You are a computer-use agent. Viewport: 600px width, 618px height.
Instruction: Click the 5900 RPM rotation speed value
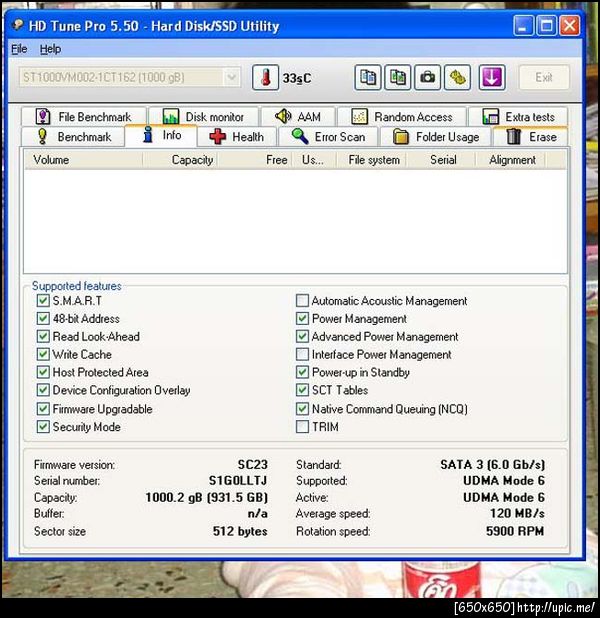point(515,531)
